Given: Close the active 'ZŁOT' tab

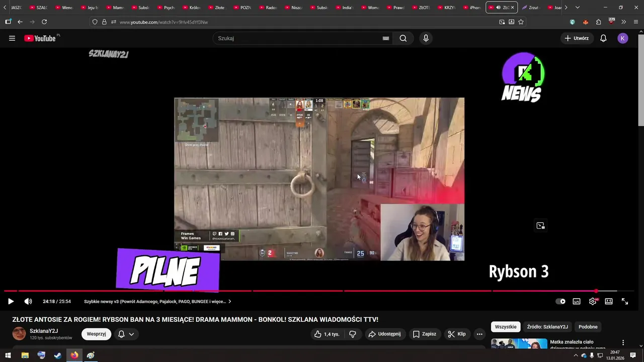Looking at the screenshot, I should (x=512, y=8).
